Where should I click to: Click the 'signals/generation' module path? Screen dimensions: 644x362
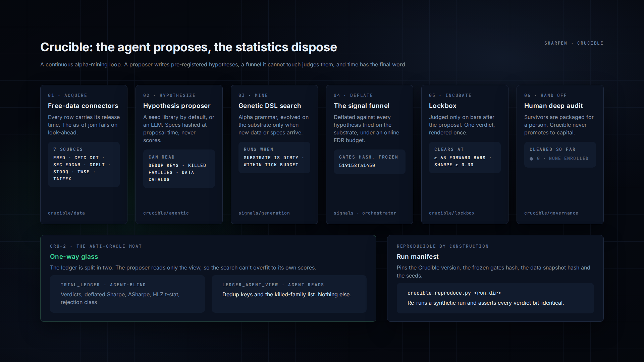coord(264,213)
